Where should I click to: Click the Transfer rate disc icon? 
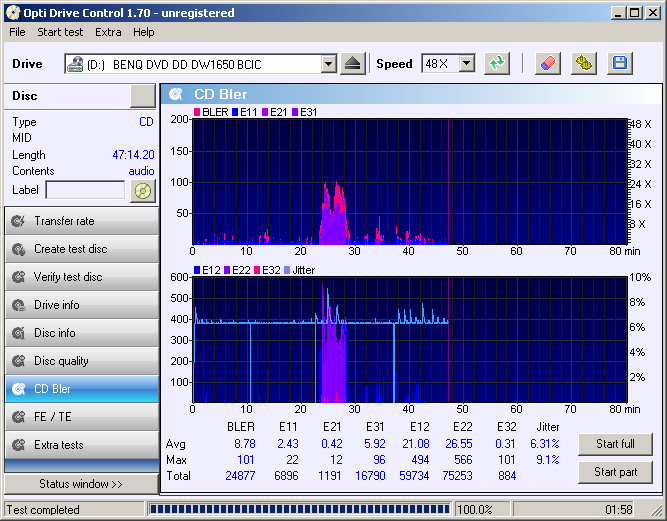[18, 221]
